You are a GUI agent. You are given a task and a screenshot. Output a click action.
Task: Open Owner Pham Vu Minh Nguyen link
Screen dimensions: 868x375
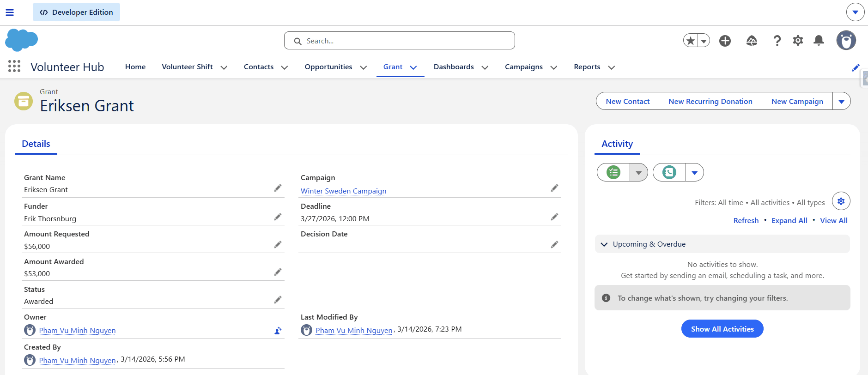pyautogui.click(x=77, y=331)
